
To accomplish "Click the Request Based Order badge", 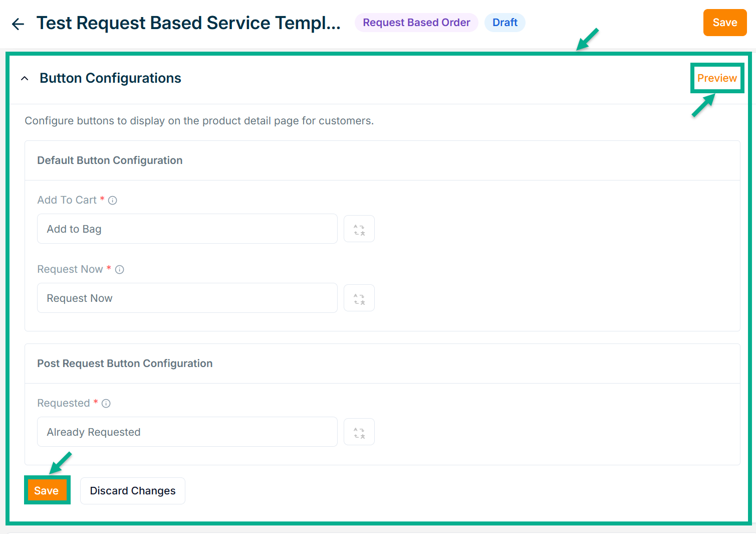I will (416, 23).
